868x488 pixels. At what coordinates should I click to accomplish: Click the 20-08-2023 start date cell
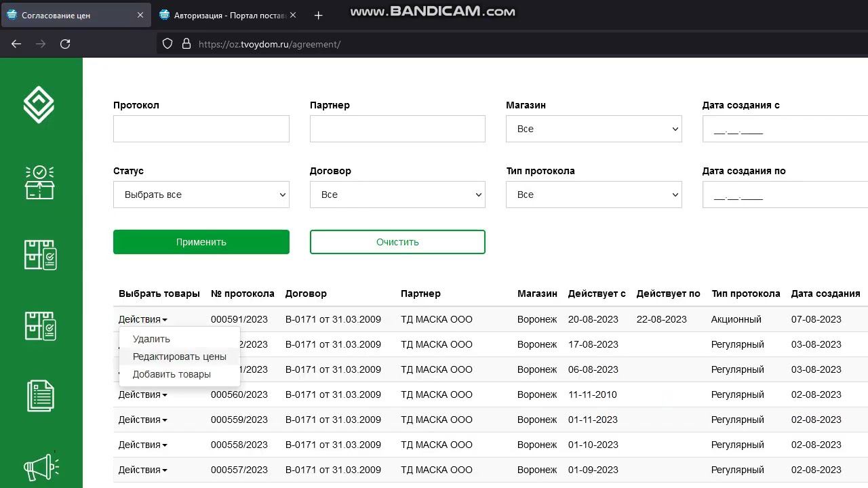[x=593, y=319]
